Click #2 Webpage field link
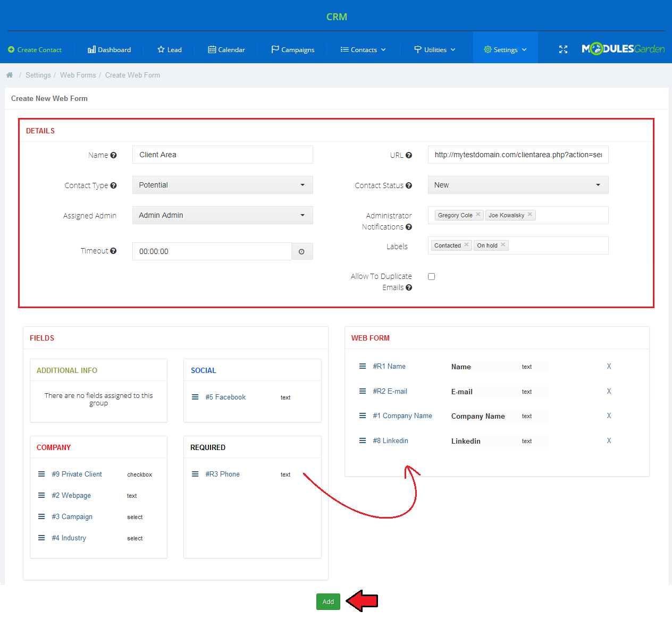The image size is (672, 628). click(71, 495)
